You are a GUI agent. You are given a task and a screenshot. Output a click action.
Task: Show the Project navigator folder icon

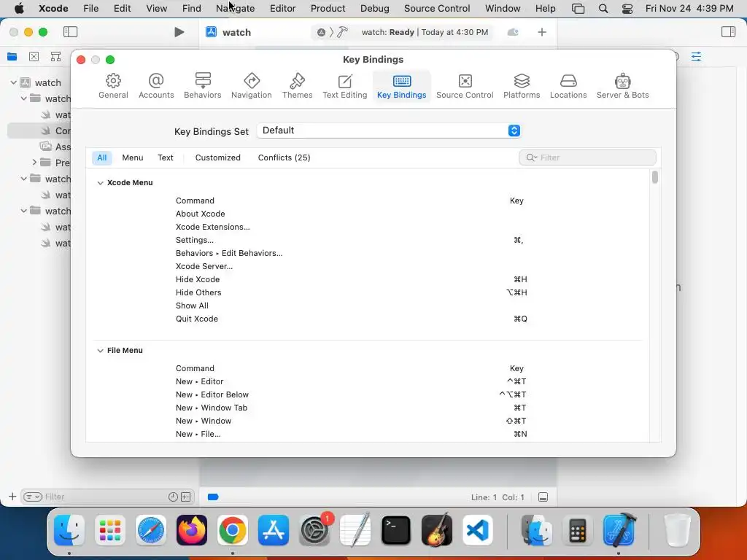tap(12, 57)
